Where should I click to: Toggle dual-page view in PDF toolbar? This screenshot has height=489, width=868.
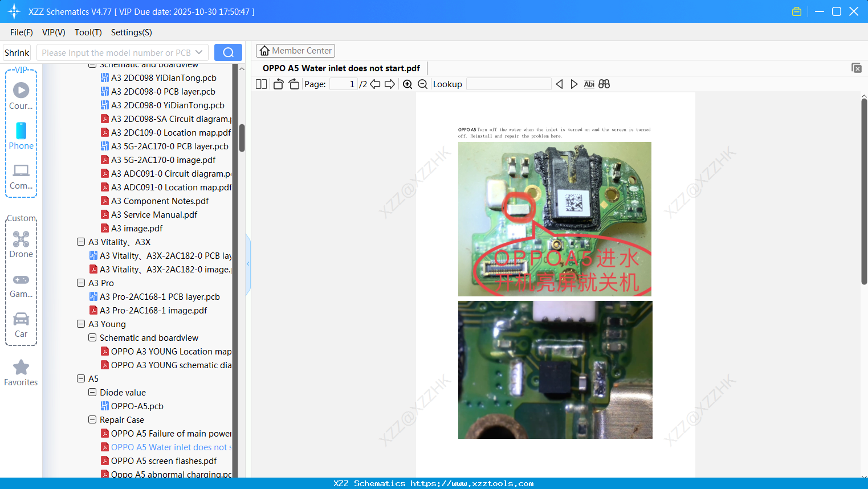pyautogui.click(x=261, y=84)
